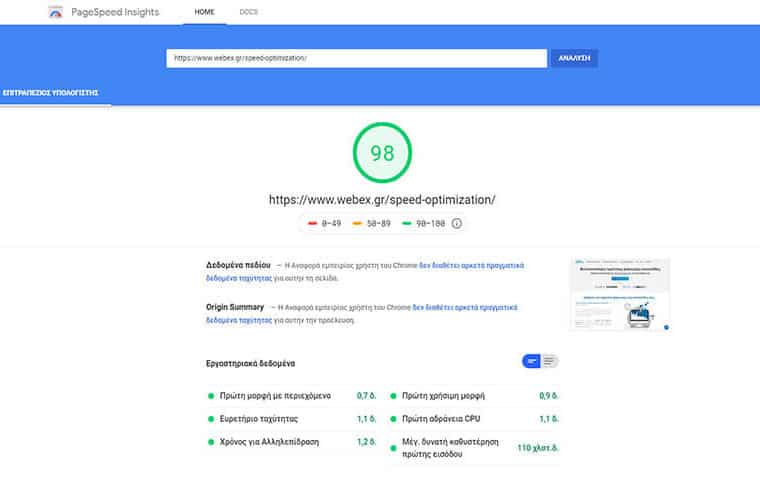Click the 0,9 δ. metric value
Screen dimensions: 760x480
(549, 396)
